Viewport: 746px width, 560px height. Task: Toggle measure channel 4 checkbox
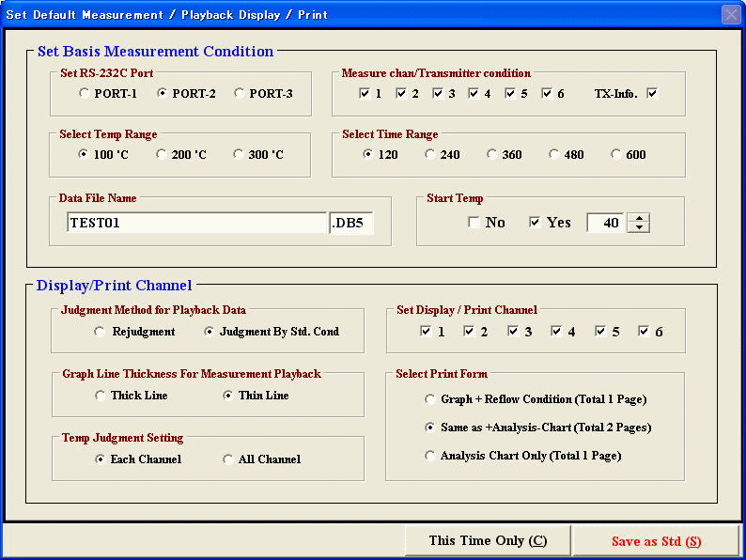(x=474, y=93)
